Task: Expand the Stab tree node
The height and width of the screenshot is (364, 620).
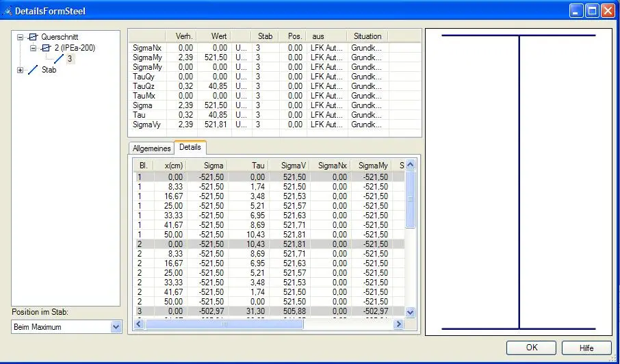Action: point(20,70)
